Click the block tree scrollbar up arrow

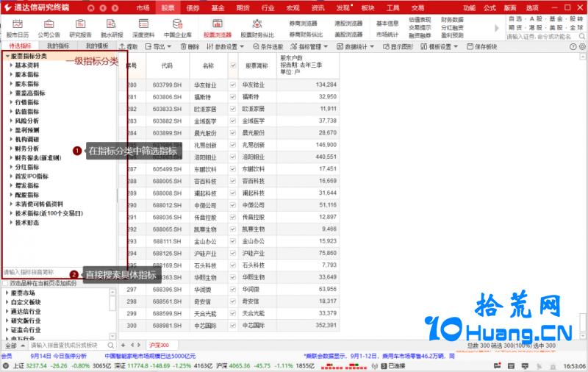(x=112, y=292)
